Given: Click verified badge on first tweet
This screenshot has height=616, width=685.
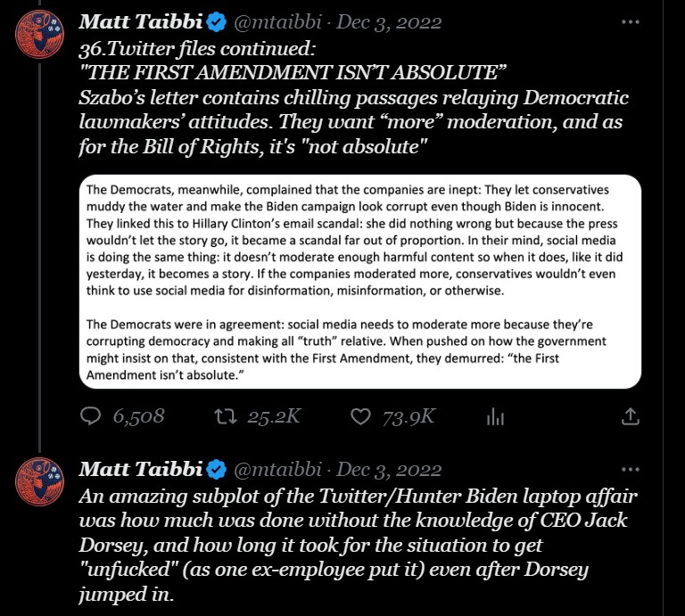Looking at the screenshot, I should [215, 21].
